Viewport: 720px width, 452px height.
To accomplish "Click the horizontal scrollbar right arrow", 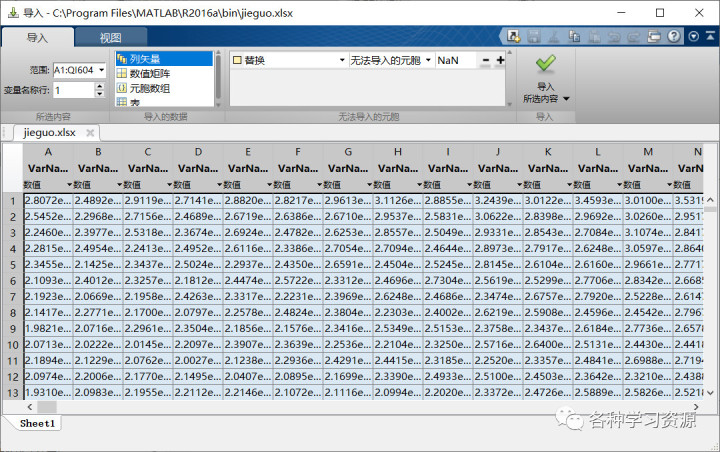I will click(x=696, y=407).
